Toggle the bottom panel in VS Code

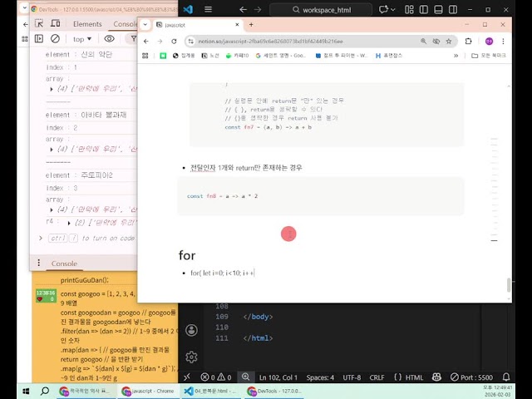point(438,9)
